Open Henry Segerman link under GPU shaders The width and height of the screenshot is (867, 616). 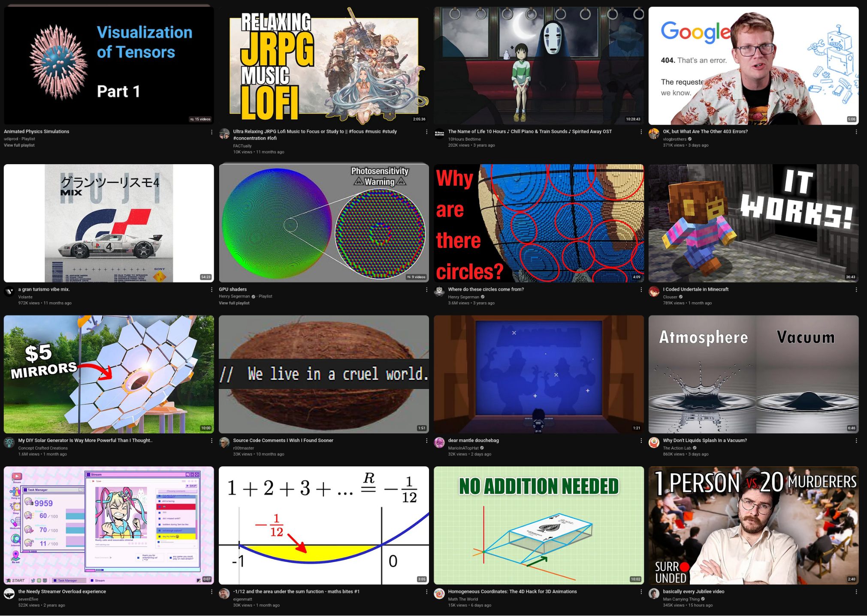[x=234, y=296]
